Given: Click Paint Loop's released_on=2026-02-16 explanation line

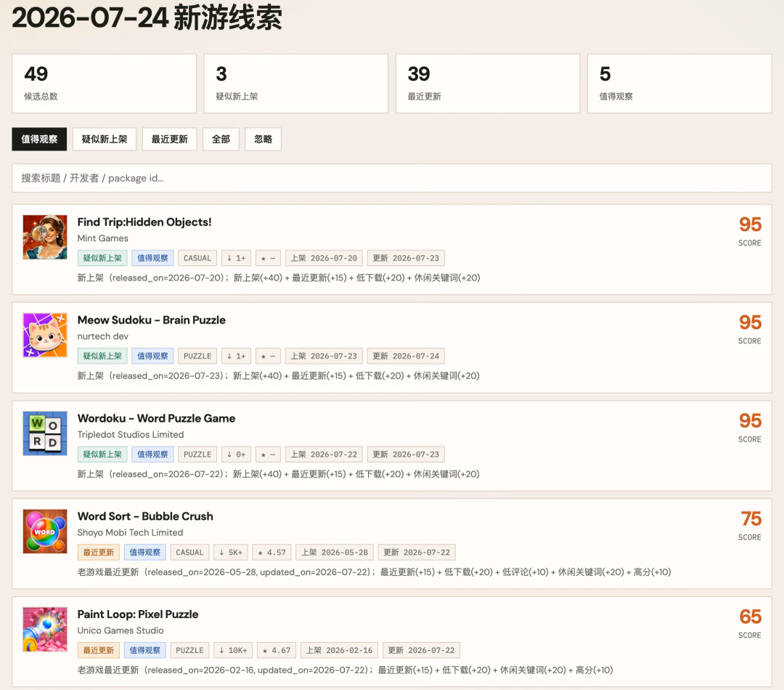Looking at the screenshot, I should pyautogui.click(x=345, y=670).
